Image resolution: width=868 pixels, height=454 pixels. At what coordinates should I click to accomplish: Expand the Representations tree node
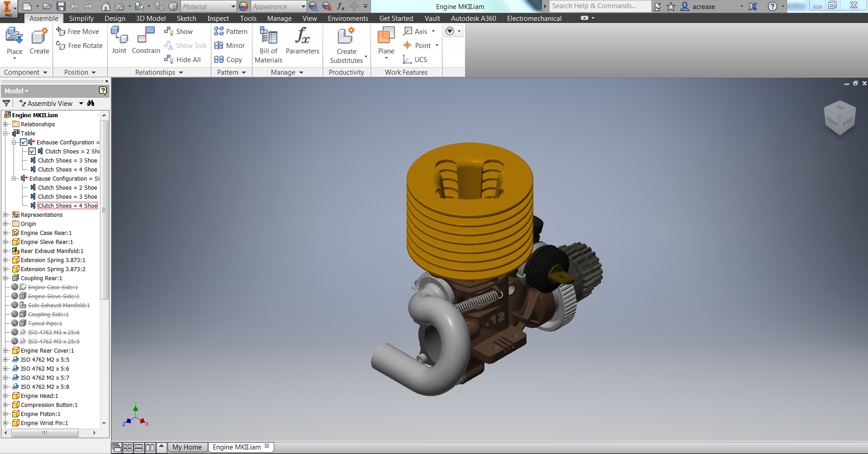coord(6,215)
